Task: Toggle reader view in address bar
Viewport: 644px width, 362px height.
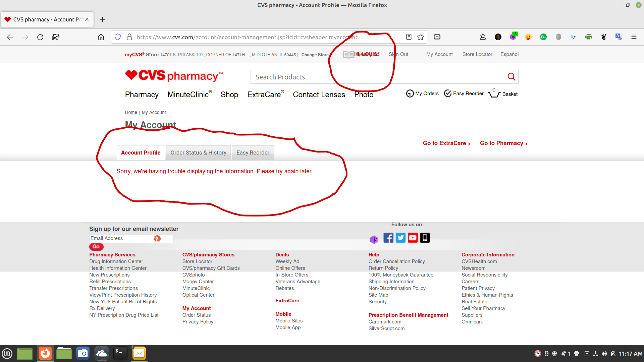Action: click(x=409, y=37)
